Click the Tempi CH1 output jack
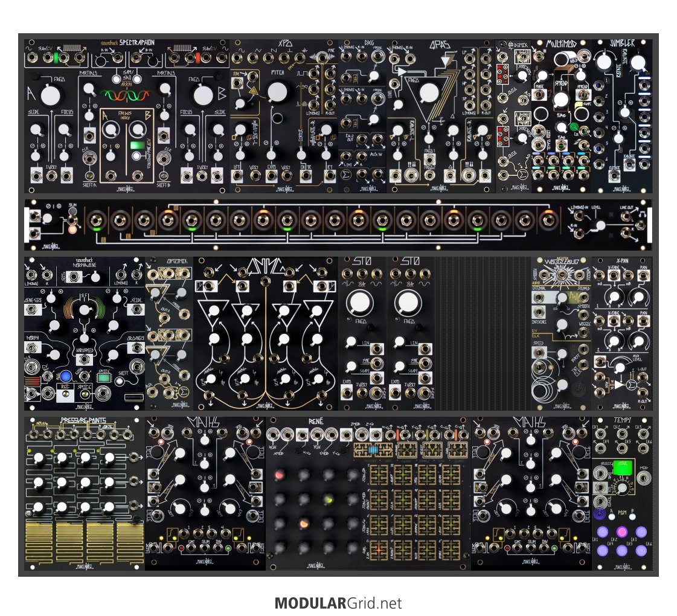This screenshot has height=616, width=677. 600,434
